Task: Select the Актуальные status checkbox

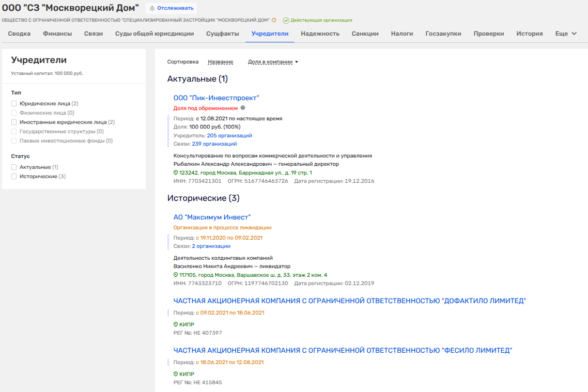Action: (14, 167)
